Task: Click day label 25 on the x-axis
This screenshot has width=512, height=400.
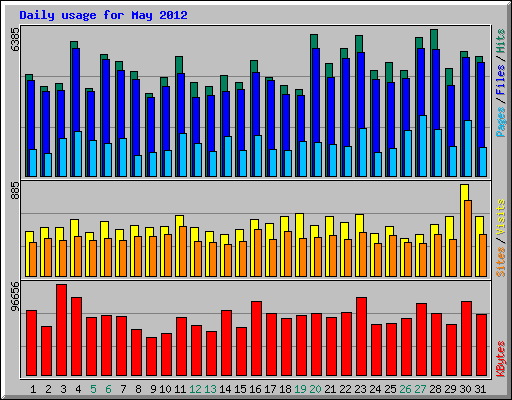Action: coord(390,389)
